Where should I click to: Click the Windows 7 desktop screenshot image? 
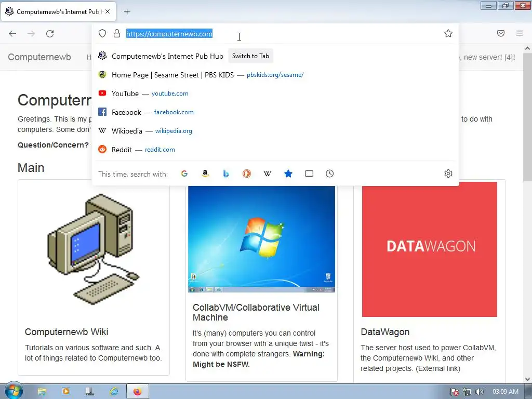pos(262,239)
